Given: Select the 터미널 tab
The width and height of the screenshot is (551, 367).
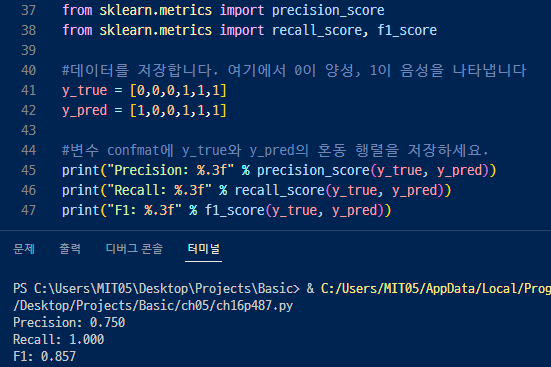Looking at the screenshot, I should click(203, 249).
